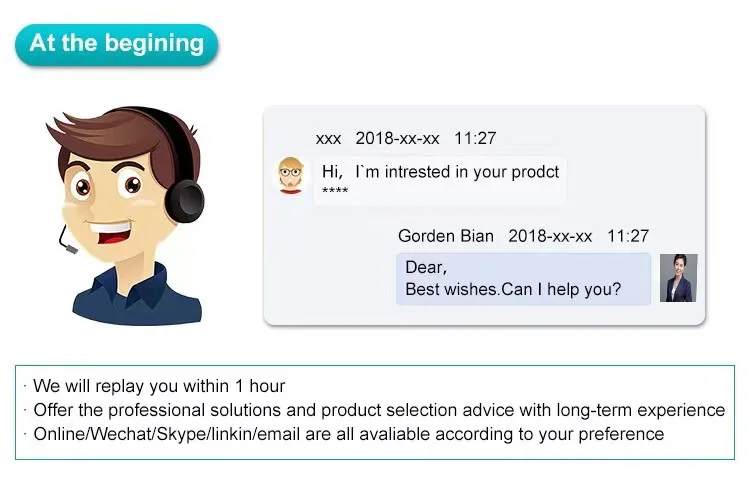Click the sender name "xxx"
This screenshot has width=750, height=484.
328,139
